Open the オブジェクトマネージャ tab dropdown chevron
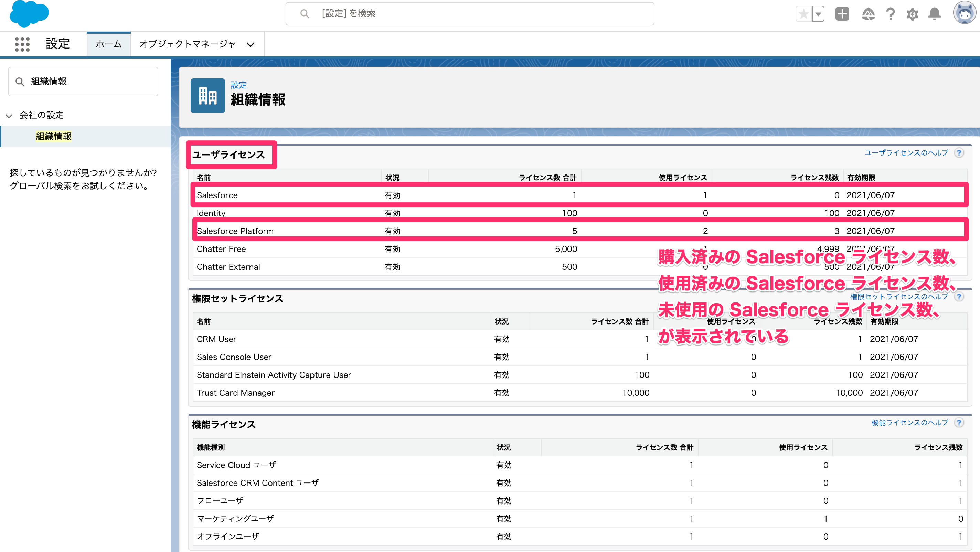 click(250, 44)
